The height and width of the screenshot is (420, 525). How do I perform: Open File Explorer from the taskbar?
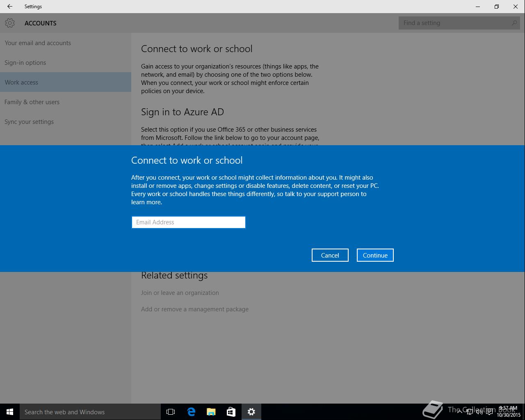211,412
